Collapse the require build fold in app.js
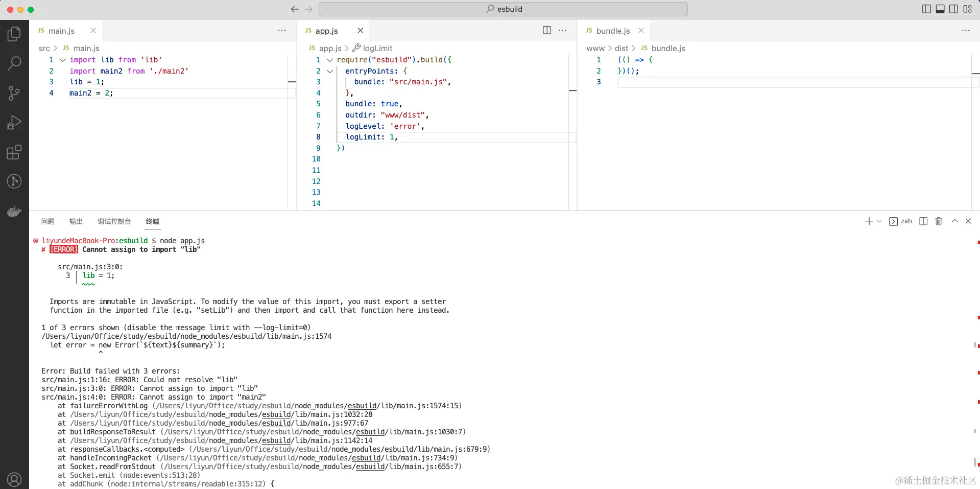 (330, 60)
